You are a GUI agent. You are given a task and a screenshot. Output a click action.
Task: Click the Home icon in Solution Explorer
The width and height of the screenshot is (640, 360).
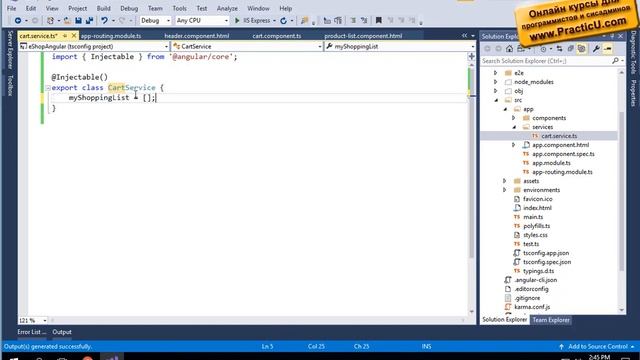(x=509, y=49)
